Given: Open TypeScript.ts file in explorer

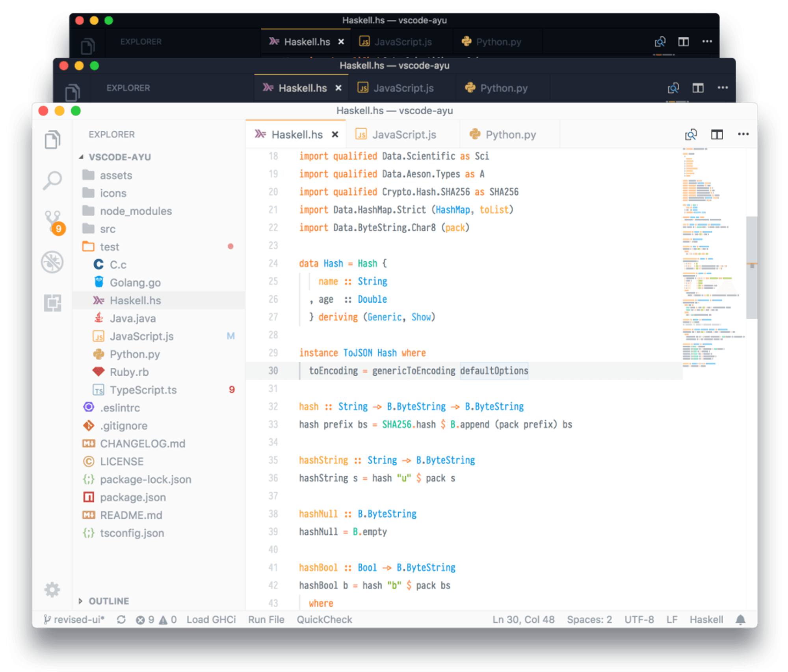Looking at the screenshot, I should pos(143,390).
